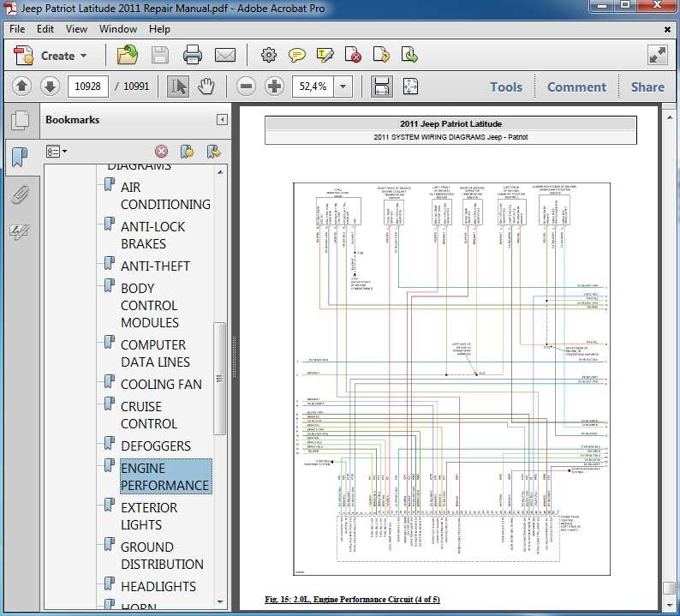Zoom out with the minus button
680x616 pixels.
246,87
